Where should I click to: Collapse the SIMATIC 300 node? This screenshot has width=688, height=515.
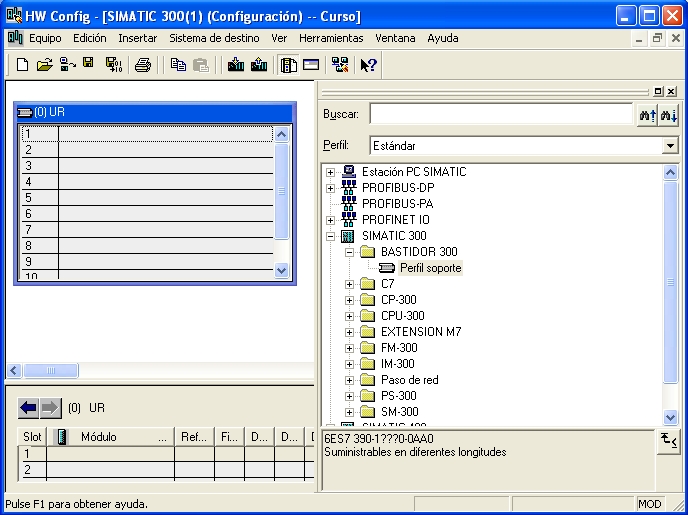(330, 236)
